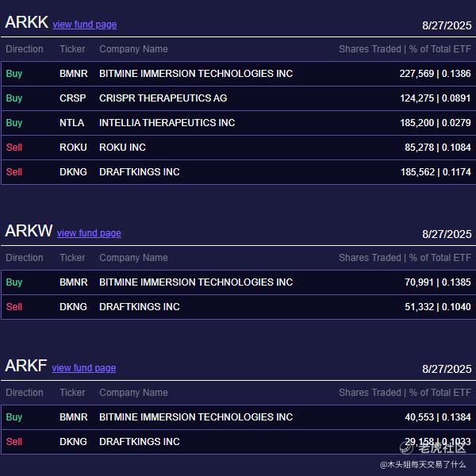The width and height of the screenshot is (476, 476).
Task: Click the ARKW Ticker column header
Action: [72, 258]
